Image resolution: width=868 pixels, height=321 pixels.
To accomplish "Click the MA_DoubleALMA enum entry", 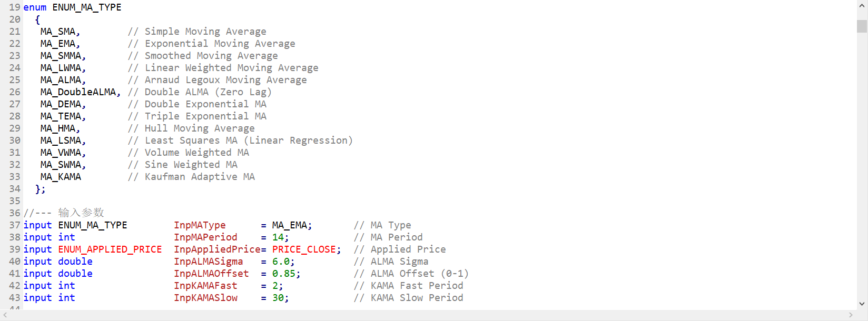I will pos(81,92).
